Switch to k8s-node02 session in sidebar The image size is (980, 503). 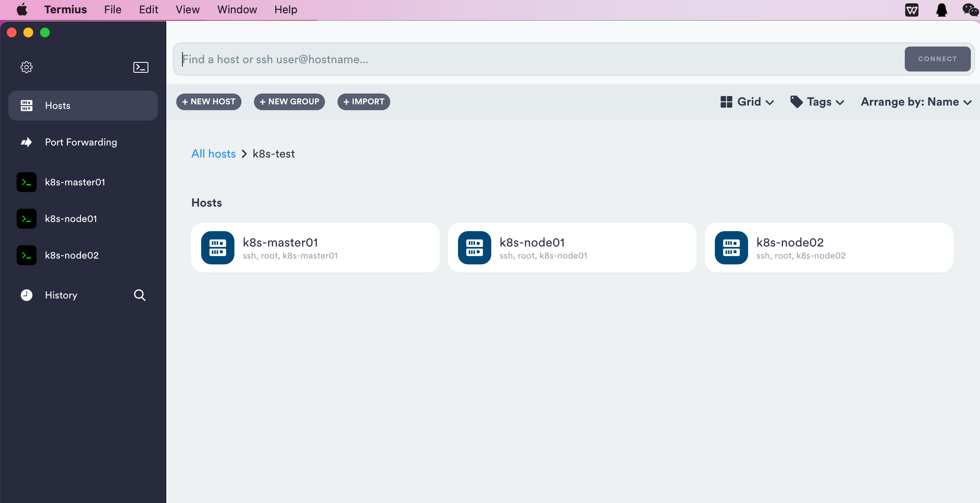coord(83,255)
